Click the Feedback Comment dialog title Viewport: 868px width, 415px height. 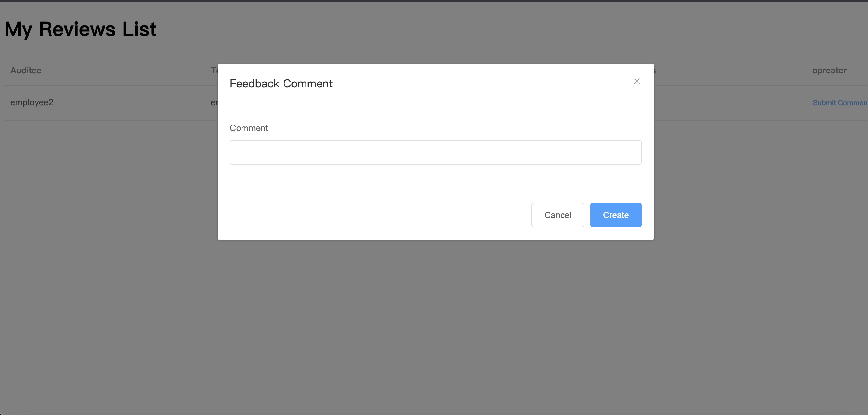point(281,84)
